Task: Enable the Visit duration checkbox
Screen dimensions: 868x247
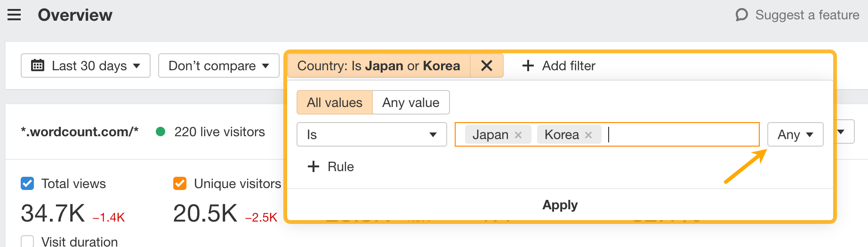Action: pyautogui.click(x=27, y=241)
